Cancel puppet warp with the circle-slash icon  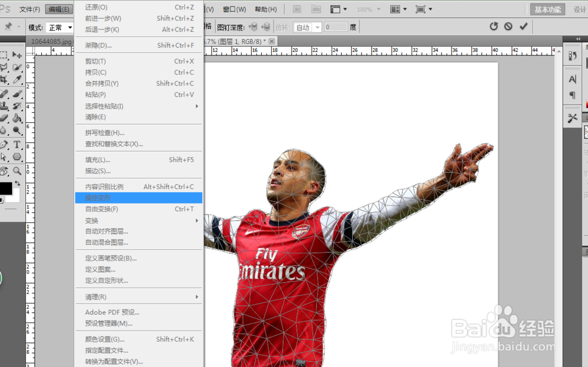(x=508, y=26)
